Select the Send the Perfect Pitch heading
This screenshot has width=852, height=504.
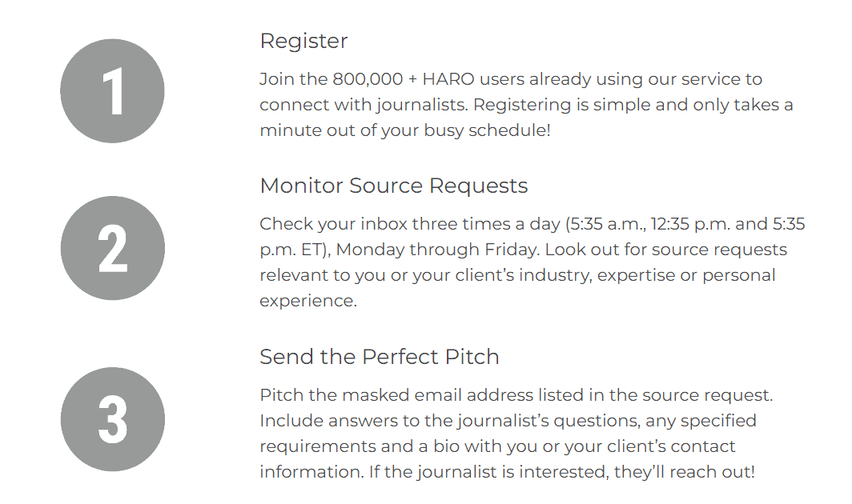click(380, 357)
